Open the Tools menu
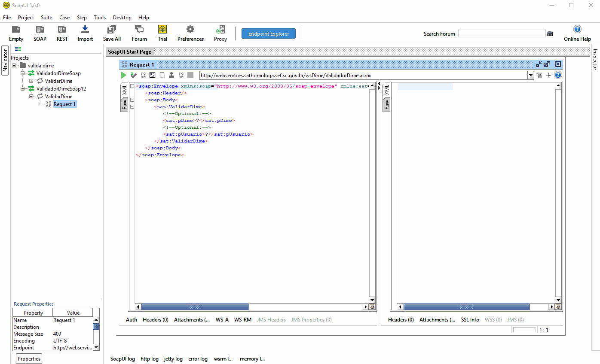Viewport: 600px width, 364px height. pos(100,18)
